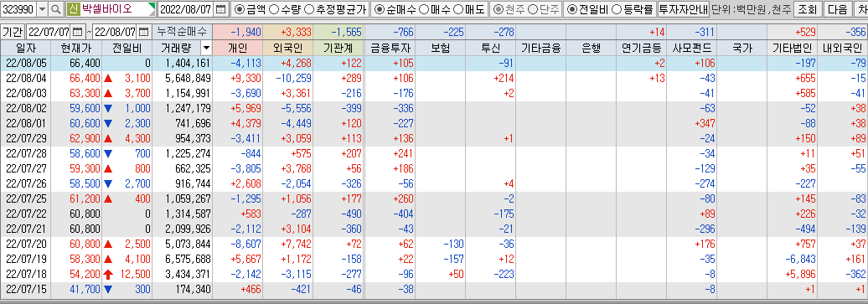The image size is (868, 304).
Task: Select the 단주 radio button
Action: [533, 9]
